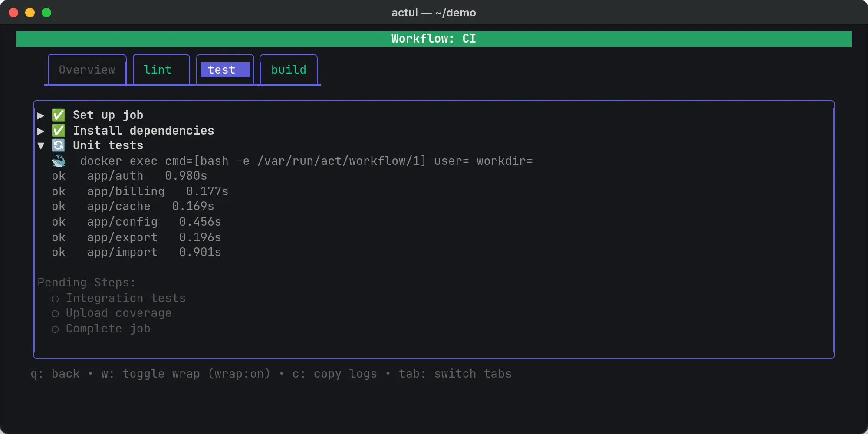This screenshot has width=868, height=434.
Task: Select the test tab
Action: point(225,70)
